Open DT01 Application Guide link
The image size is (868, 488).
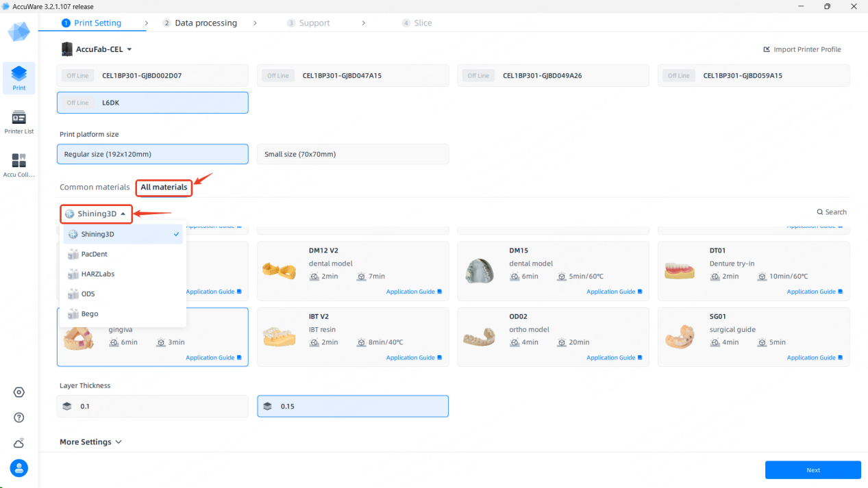(x=815, y=292)
